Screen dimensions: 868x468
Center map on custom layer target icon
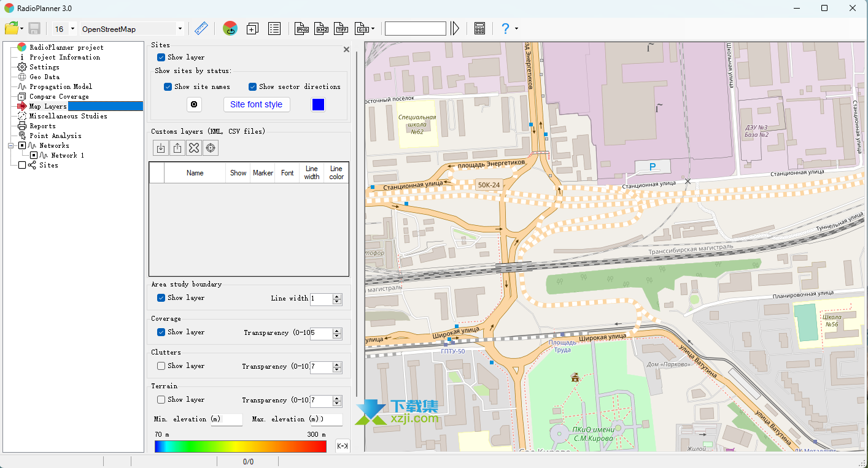(211, 148)
